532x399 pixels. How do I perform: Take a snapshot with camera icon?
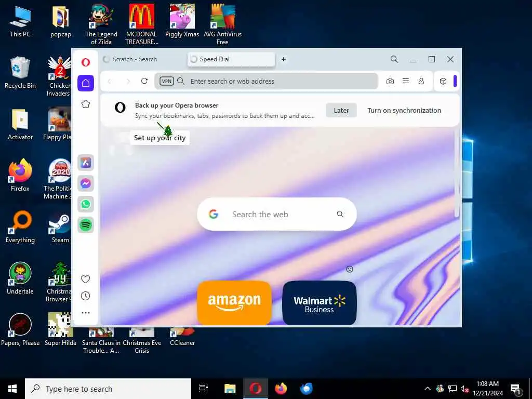click(x=390, y=81)
